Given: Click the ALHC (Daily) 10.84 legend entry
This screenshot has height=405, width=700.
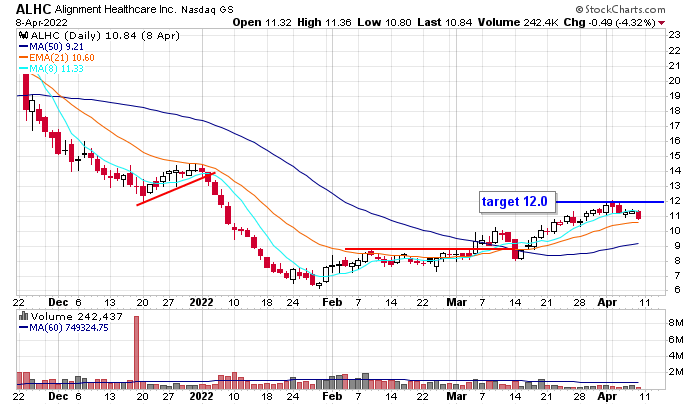Looking at the screenshot, I should coord(104,36).
